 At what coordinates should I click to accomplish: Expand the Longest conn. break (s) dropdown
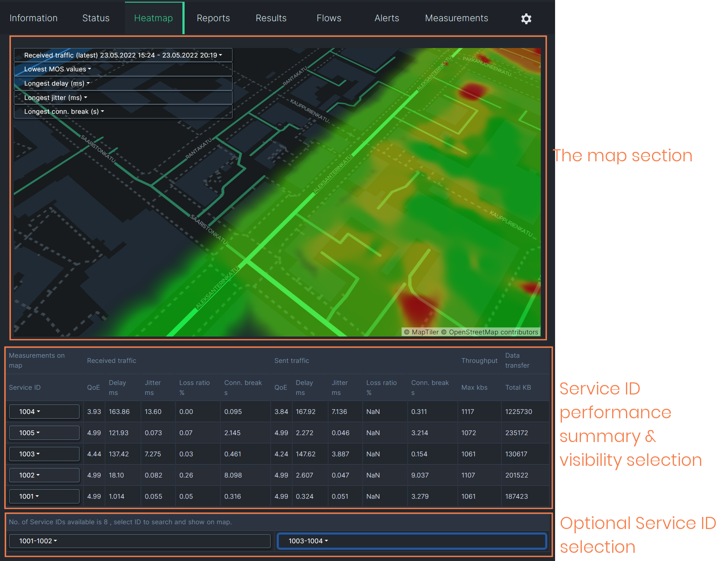pos(64,112)
